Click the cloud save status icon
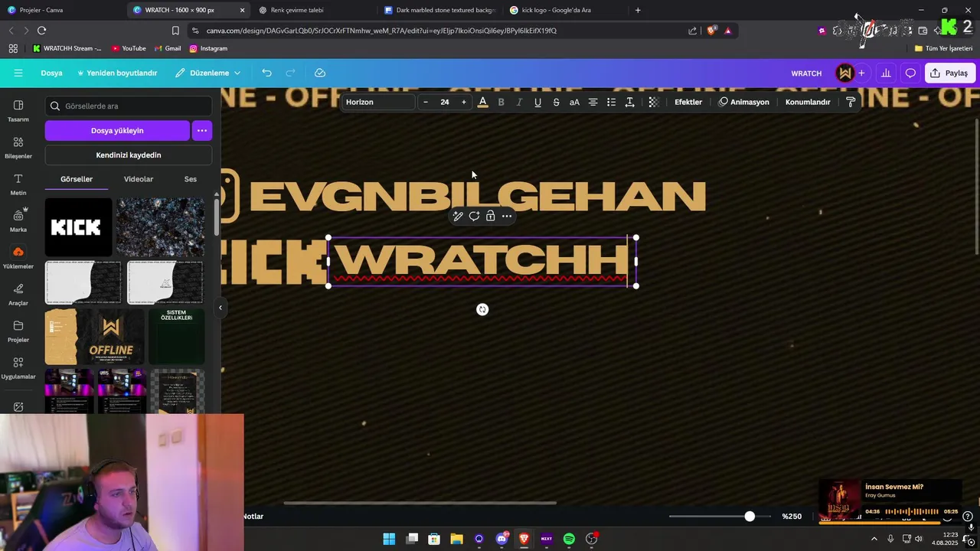The width and height of the screenshot is (980, 551). coord(320,73)
